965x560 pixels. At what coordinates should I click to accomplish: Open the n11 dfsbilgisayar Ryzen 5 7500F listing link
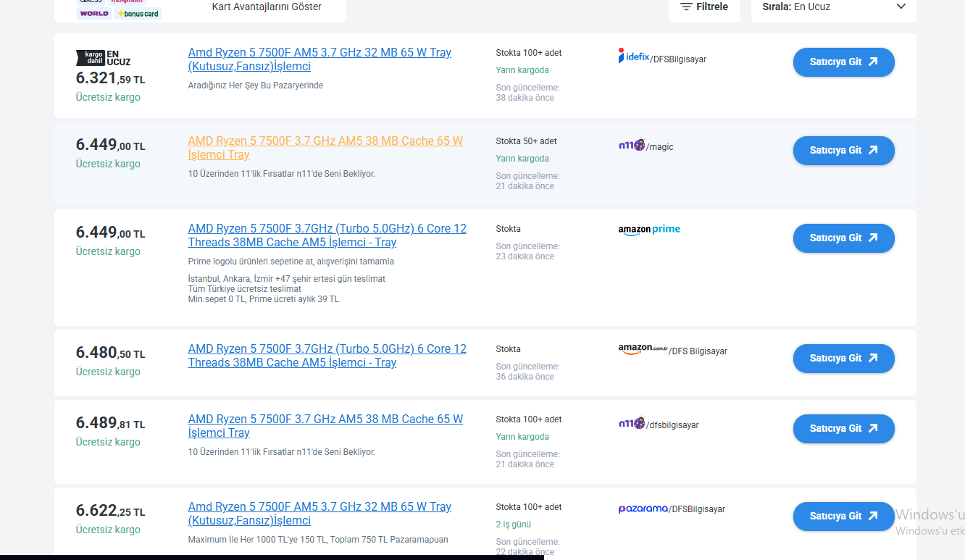[x=325, y=426]
